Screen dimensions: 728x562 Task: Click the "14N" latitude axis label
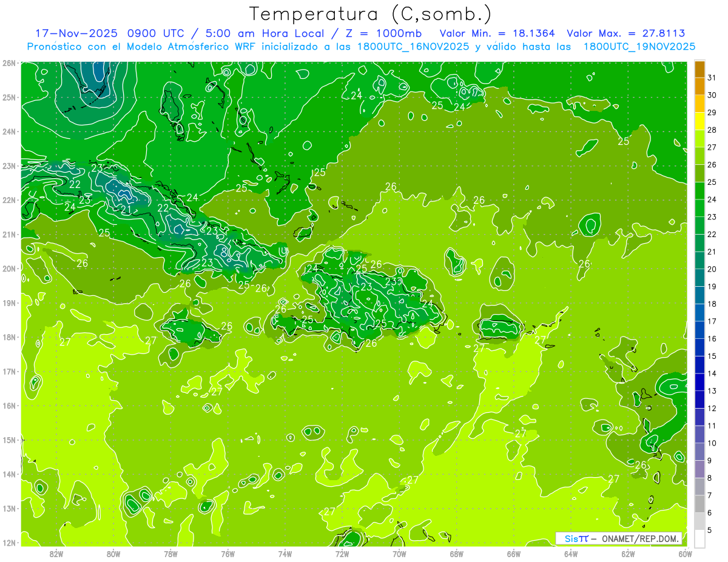tap(9, 474)
